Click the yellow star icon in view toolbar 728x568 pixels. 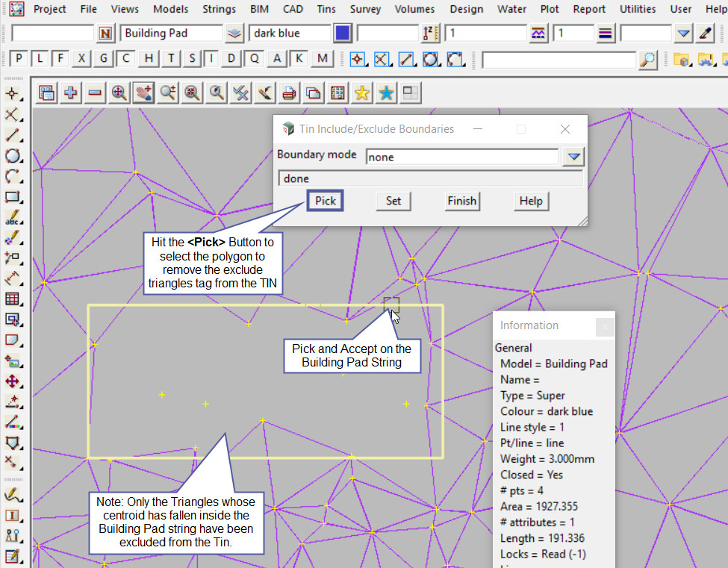(x=362, y=93)
